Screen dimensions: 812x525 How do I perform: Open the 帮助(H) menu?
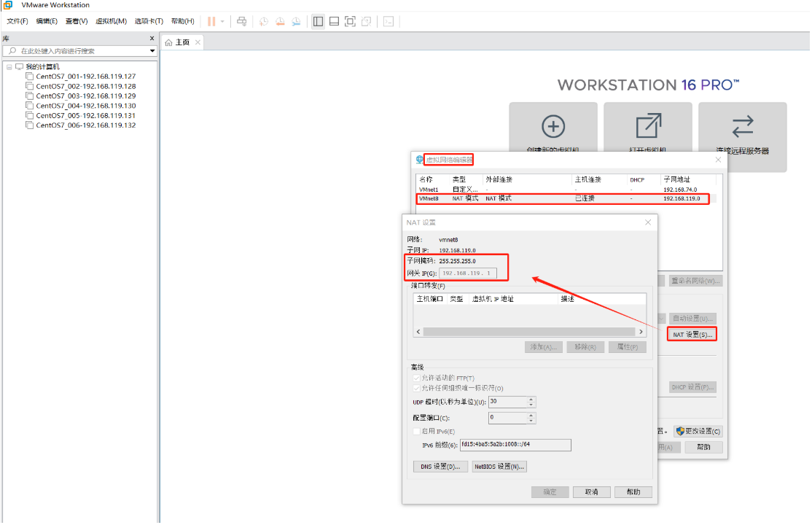(x=183, y=21)
